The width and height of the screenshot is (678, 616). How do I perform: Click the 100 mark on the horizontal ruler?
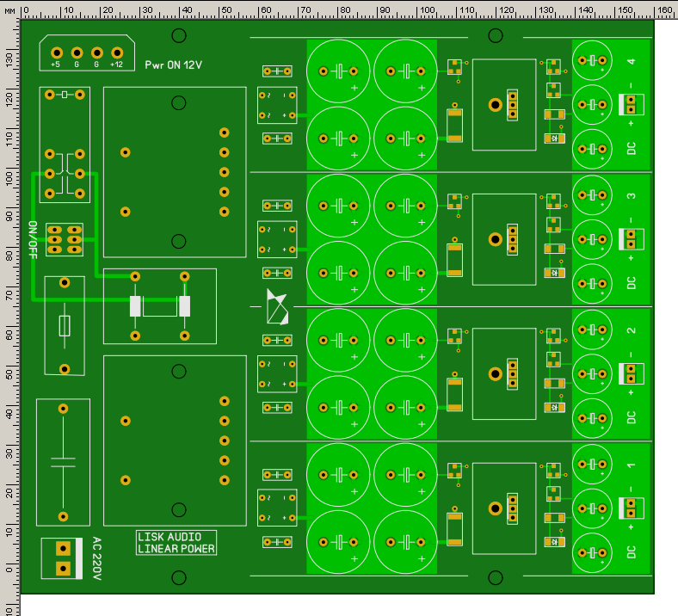coord(428,9)
